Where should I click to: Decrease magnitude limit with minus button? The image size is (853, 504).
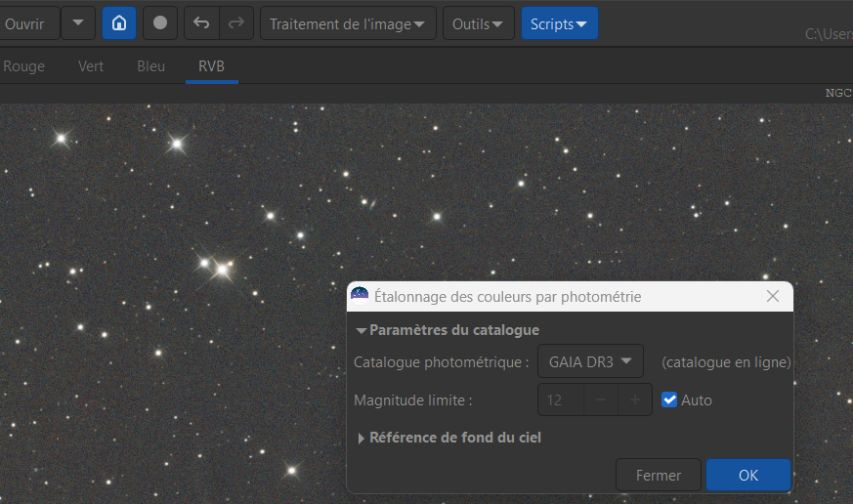click(601, 400)
